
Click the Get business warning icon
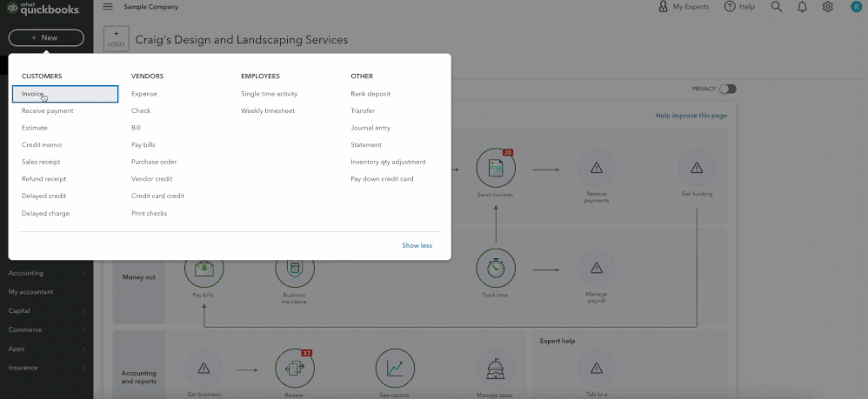tap(204, 369)
